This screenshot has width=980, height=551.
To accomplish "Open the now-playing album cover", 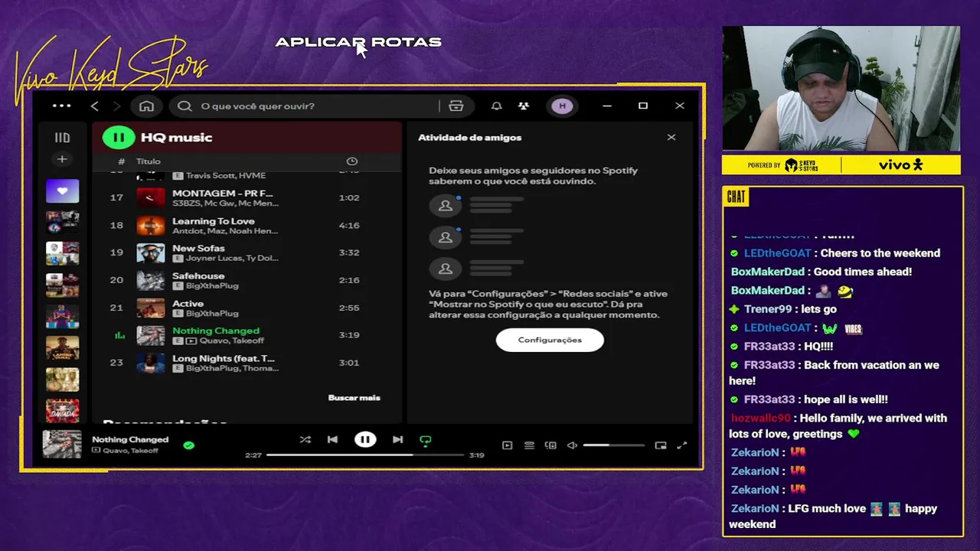I will pos(62,444).
